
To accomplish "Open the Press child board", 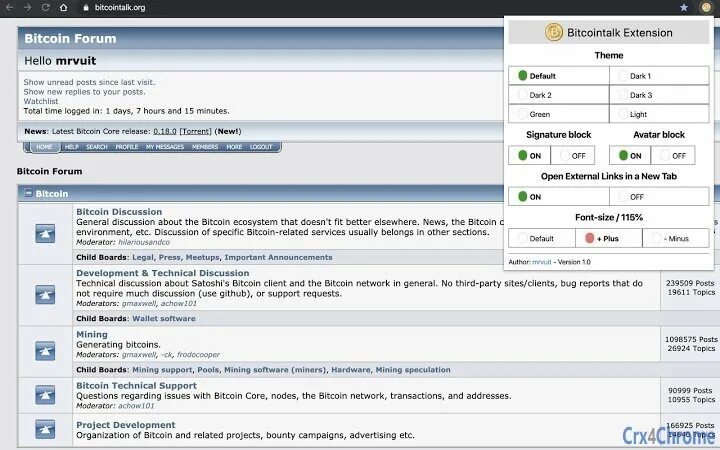I will point(169,257).
